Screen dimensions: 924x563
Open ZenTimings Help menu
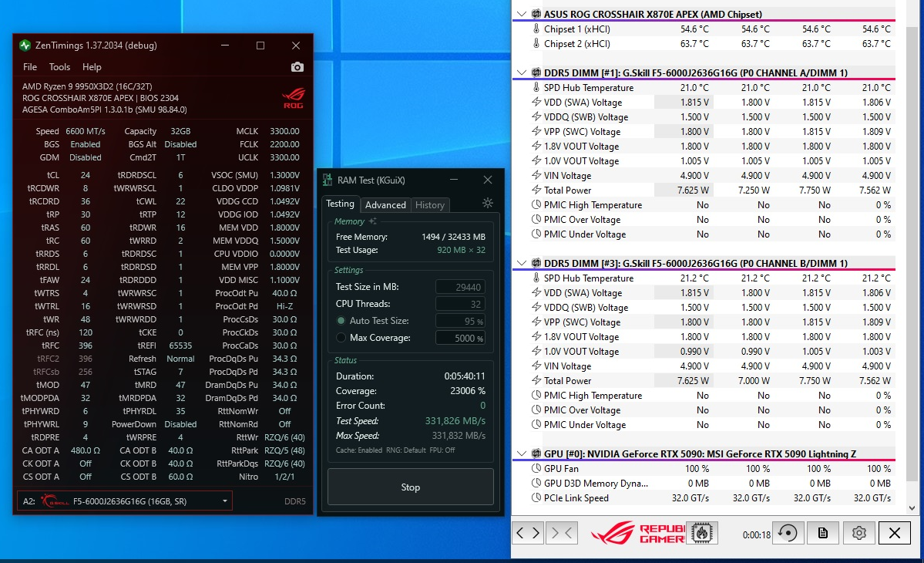(92, 67)
